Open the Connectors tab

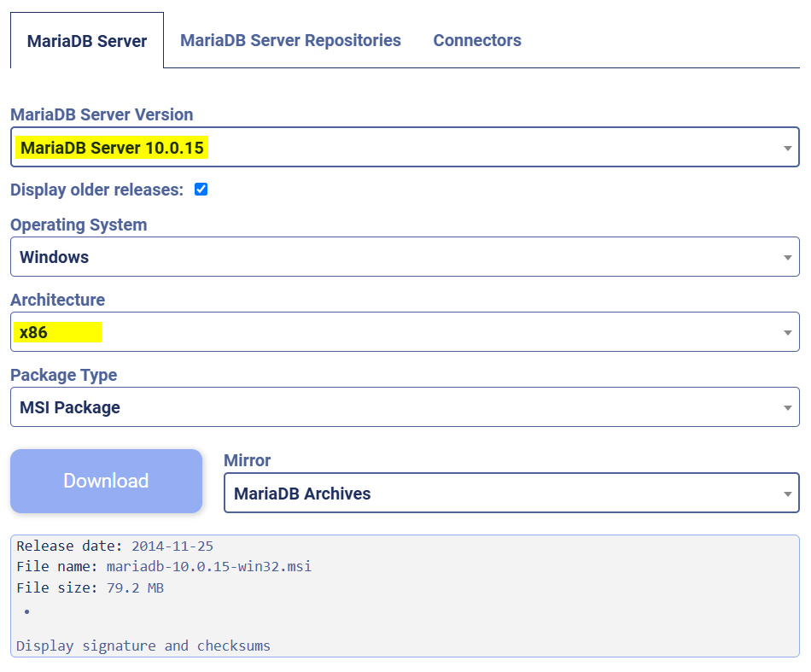point(476,40)
